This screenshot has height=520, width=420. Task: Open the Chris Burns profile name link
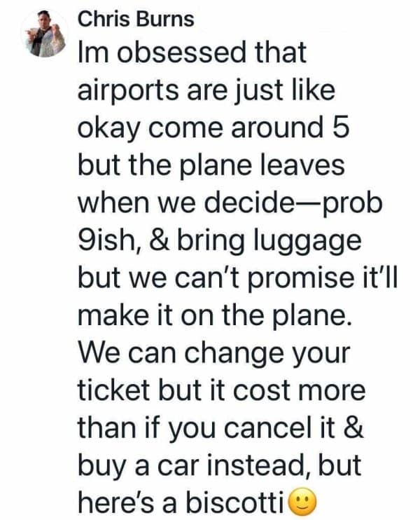pos(135,19)
